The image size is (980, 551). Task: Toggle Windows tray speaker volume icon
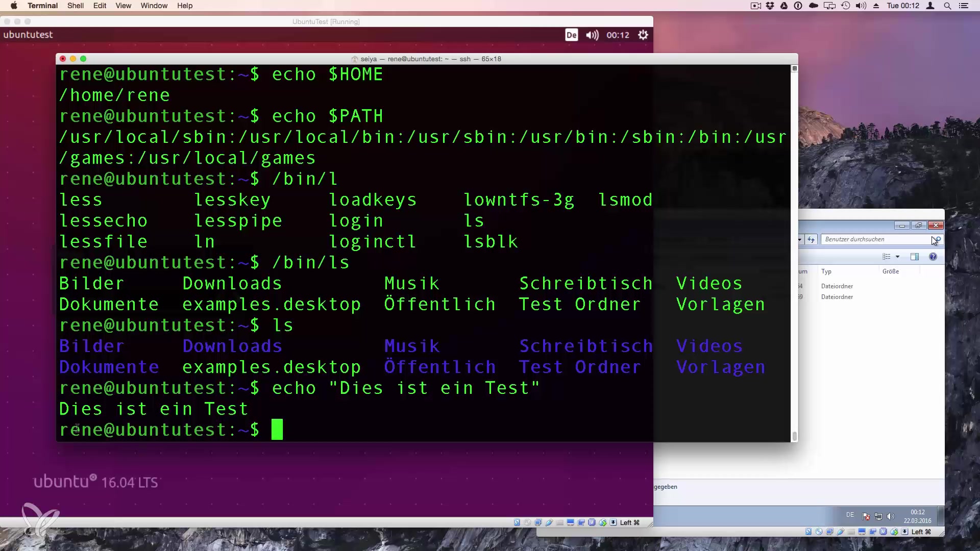pos(891,516)
